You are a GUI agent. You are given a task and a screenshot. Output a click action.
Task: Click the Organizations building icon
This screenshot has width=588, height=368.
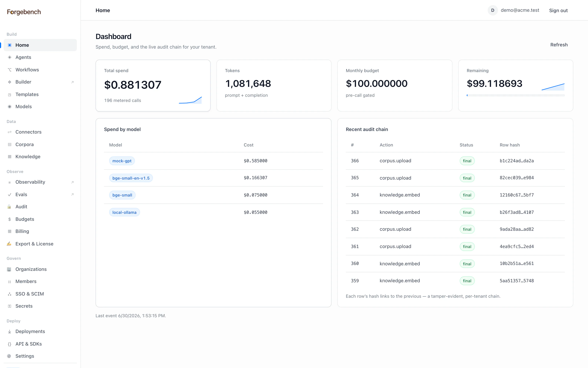[x=9, y=269]
